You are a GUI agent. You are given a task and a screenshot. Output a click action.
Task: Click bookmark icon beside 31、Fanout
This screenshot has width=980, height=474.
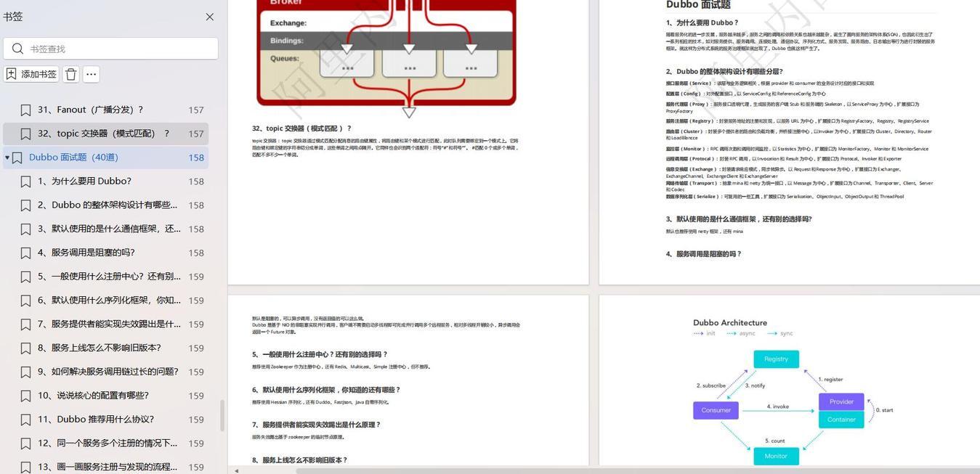point(25,110)
